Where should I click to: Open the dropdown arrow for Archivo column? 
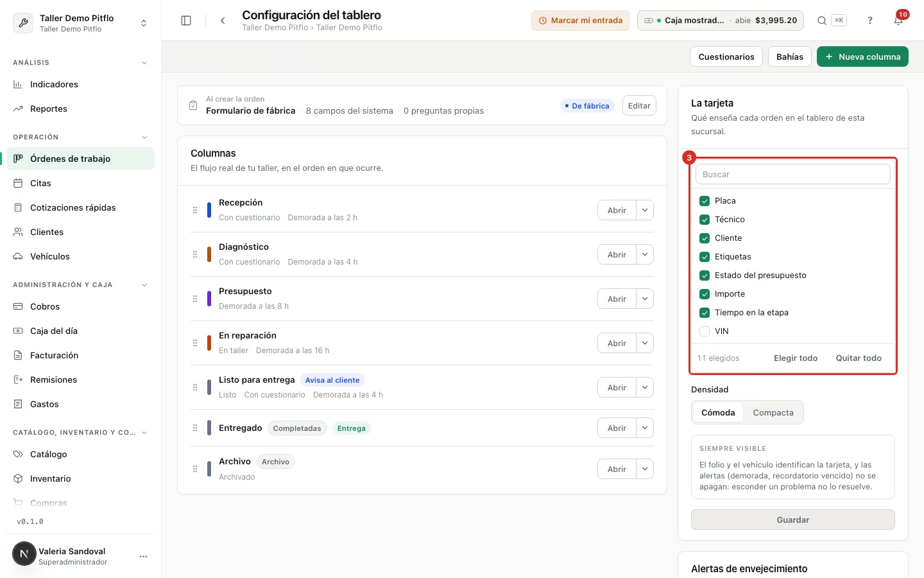point(645,469)
